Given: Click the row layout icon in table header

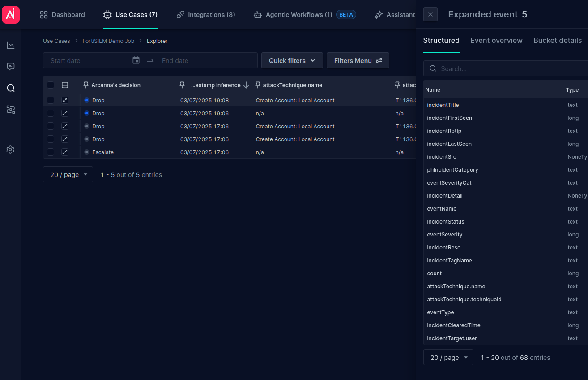Looking at the screenshot, I should [x=65, y=85].
